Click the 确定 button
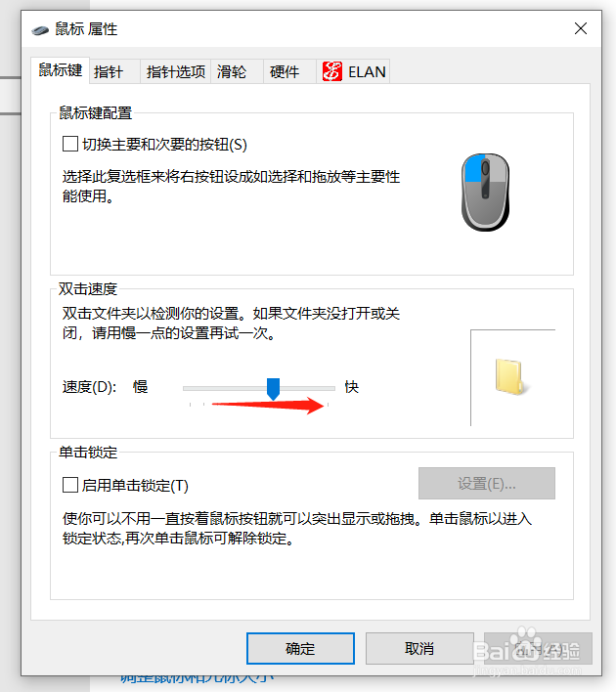This screenshot has height=692, width=616. (301, 648)
